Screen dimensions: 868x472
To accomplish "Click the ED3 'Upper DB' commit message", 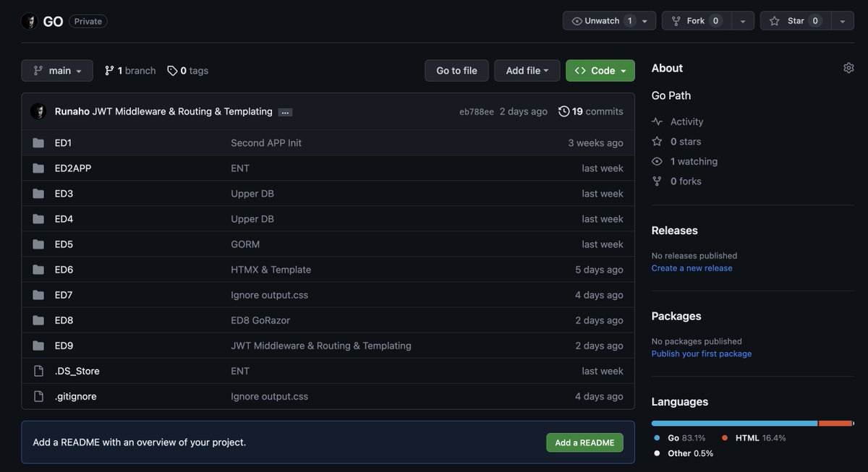I will [x=252, y=194].
